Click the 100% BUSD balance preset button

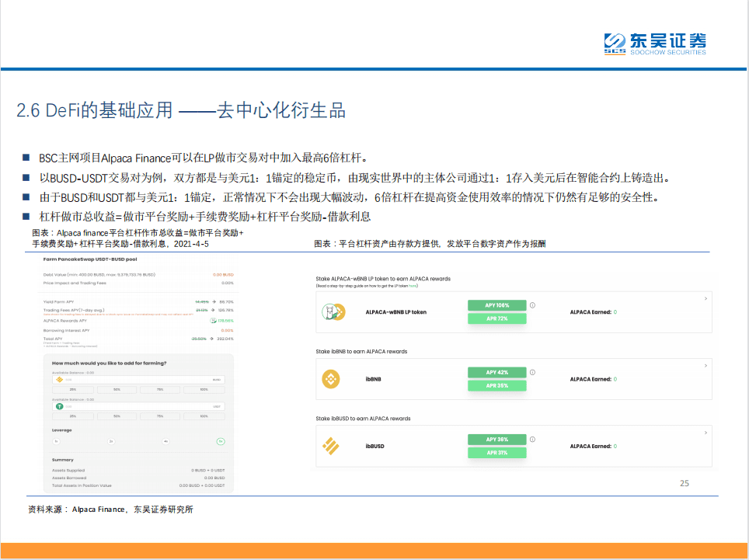coord(204,389)
